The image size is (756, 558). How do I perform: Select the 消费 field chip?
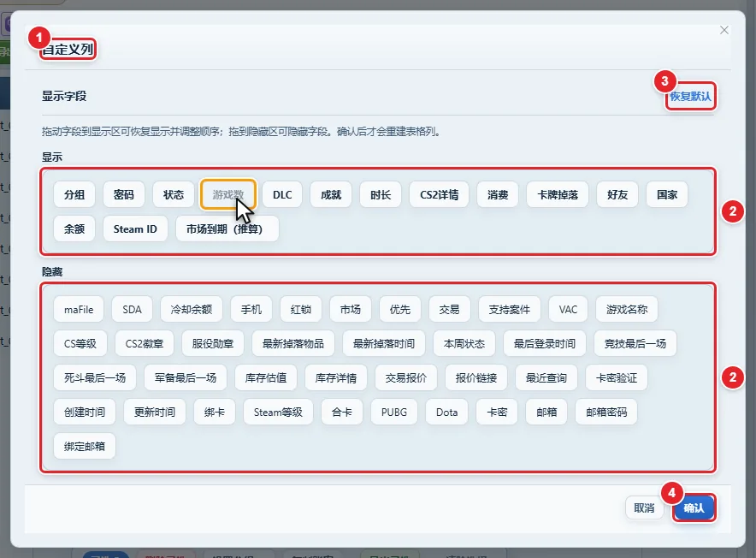[x=498, y=194]
